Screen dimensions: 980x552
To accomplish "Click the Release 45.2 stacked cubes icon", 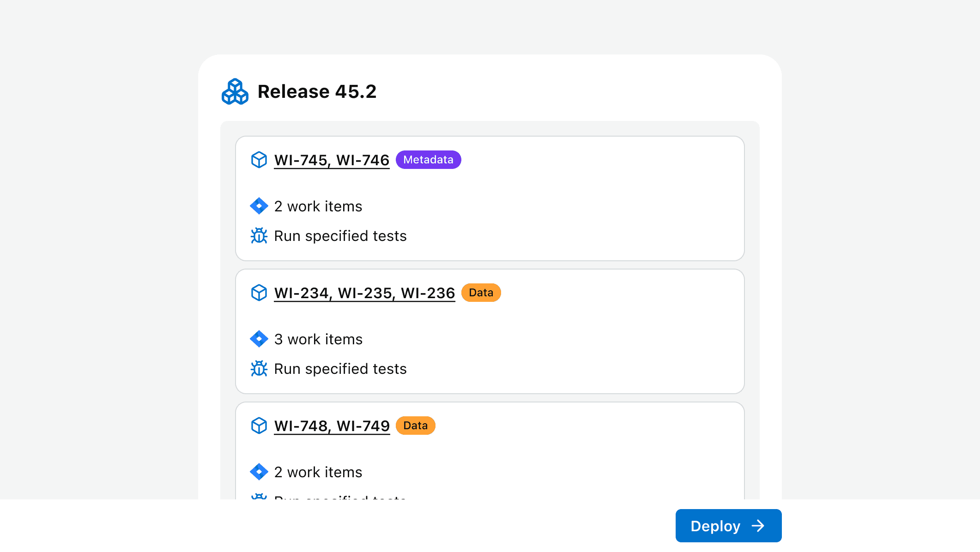I will coord(235,91).
